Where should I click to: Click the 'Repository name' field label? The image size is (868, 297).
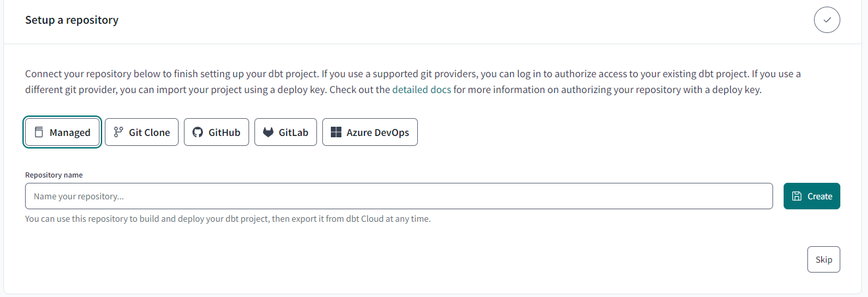(x=54, y=175)
